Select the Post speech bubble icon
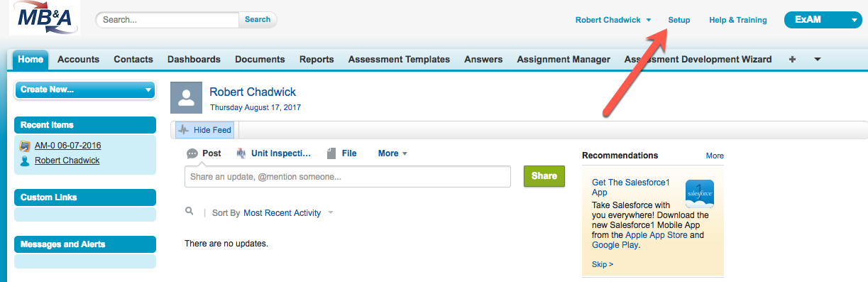 point(192,153)
